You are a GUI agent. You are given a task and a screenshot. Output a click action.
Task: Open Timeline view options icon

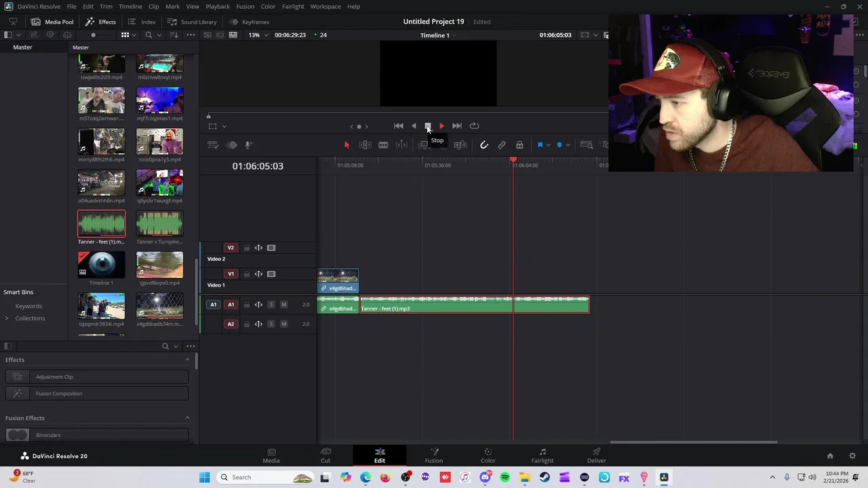pos(213,145)
